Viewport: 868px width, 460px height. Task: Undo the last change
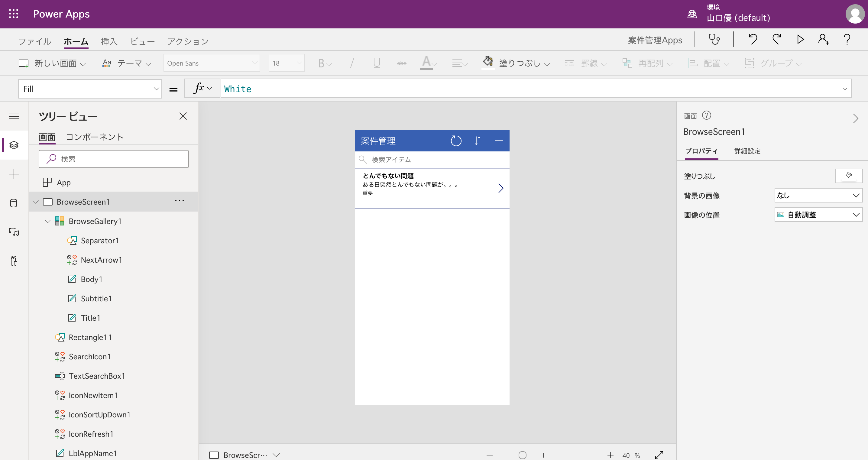click(x=753, y=39)
